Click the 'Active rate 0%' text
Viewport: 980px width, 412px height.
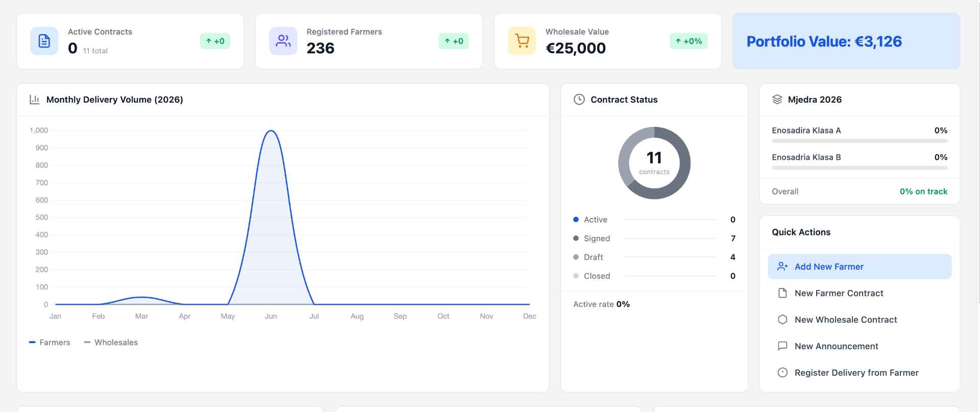coord(601,304)
